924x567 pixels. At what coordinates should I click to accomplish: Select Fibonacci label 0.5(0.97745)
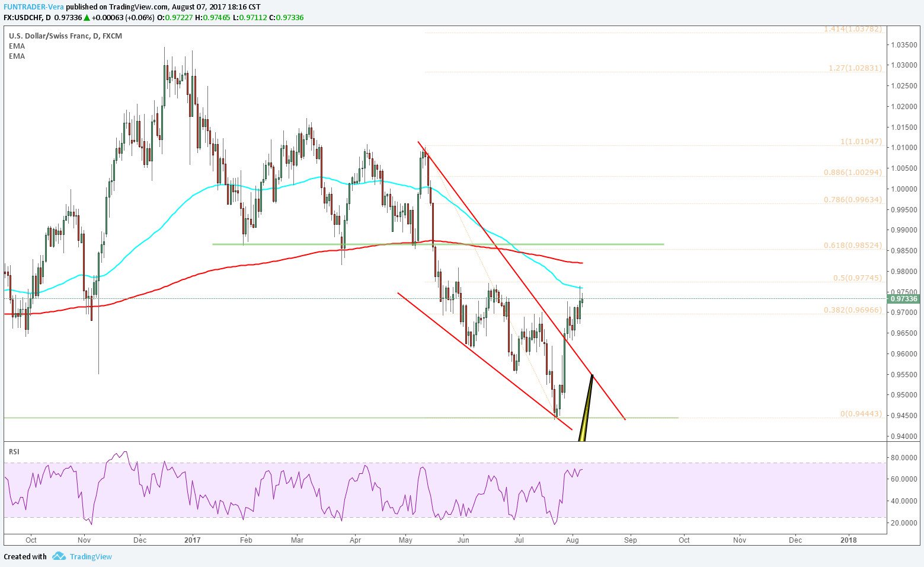pos(858,278)
